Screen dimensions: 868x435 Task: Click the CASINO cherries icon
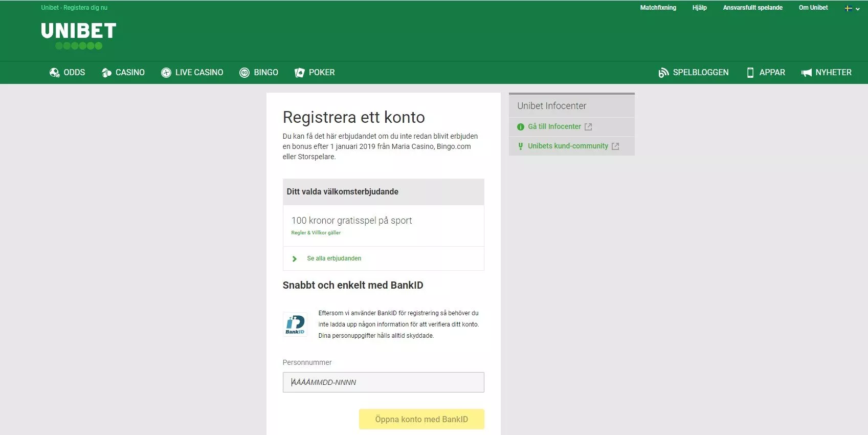[106, 73]
